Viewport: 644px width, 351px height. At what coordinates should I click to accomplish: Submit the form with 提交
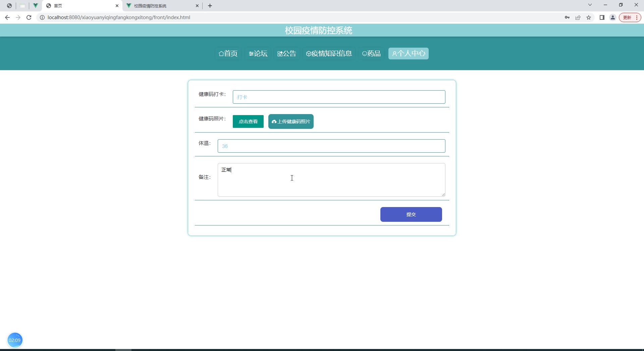(x=411, y=214)
